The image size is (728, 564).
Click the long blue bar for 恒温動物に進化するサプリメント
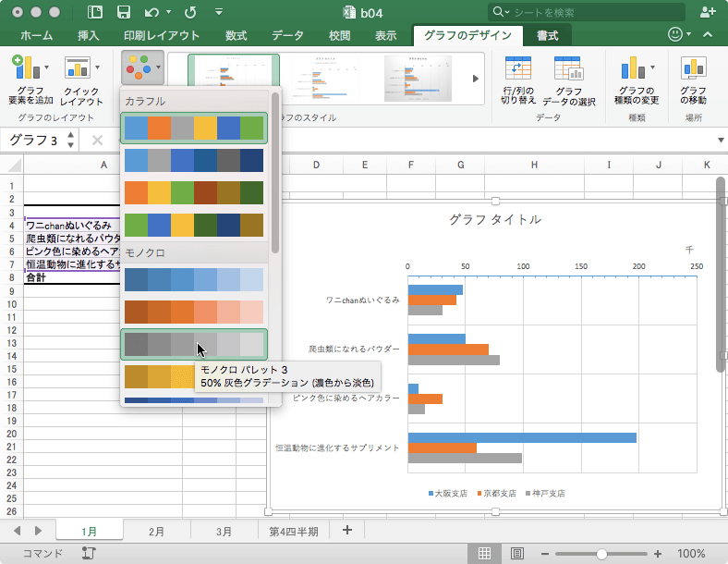(x=522, y=437)
